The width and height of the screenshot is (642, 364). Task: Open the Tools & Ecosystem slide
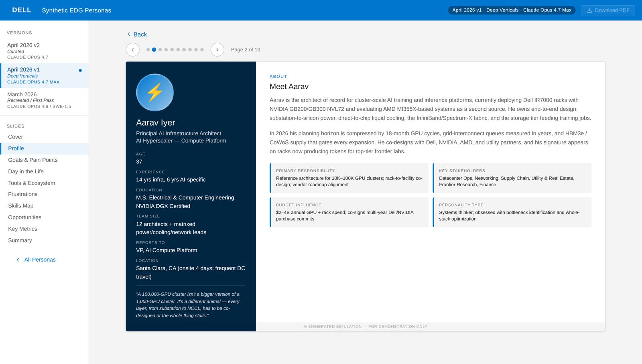(x=32, y=183)
